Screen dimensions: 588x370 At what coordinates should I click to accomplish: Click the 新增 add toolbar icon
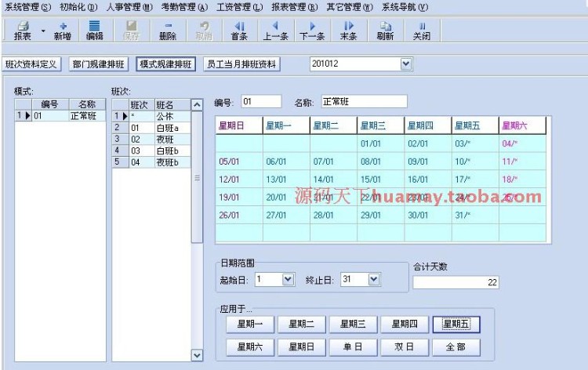coord(63,31)
